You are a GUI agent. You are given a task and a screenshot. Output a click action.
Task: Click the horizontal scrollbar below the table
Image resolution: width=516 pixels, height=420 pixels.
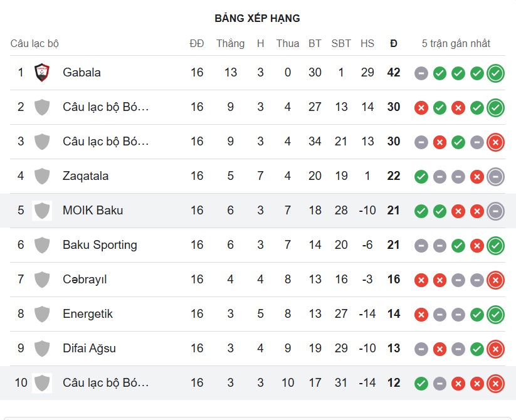click(x=258, y=415)
